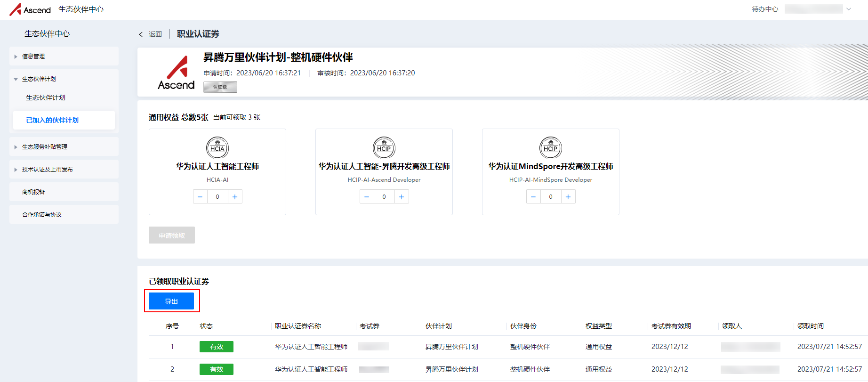Click 状态 column header
This screenshot has width=868, height=382.
(206, 326)
